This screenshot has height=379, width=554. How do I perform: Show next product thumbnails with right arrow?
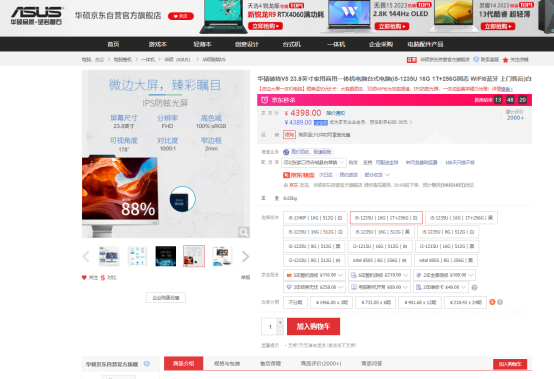(246, 256)
